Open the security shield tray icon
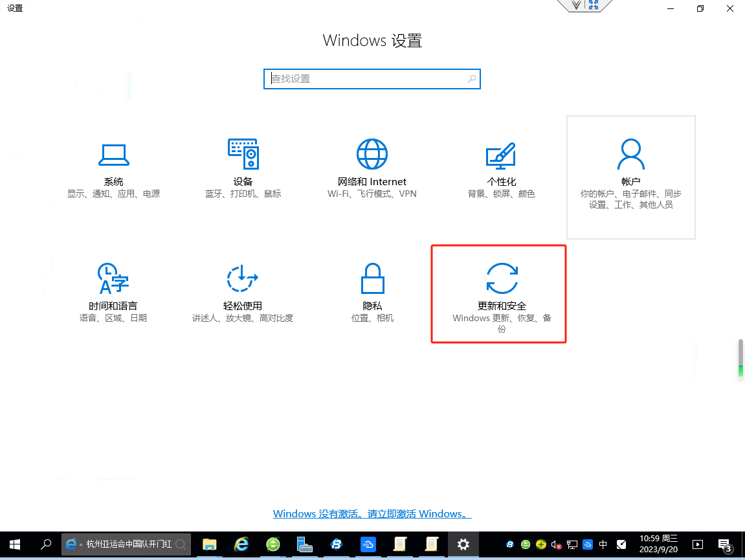745x560 pixels. [x=621, y=545]
